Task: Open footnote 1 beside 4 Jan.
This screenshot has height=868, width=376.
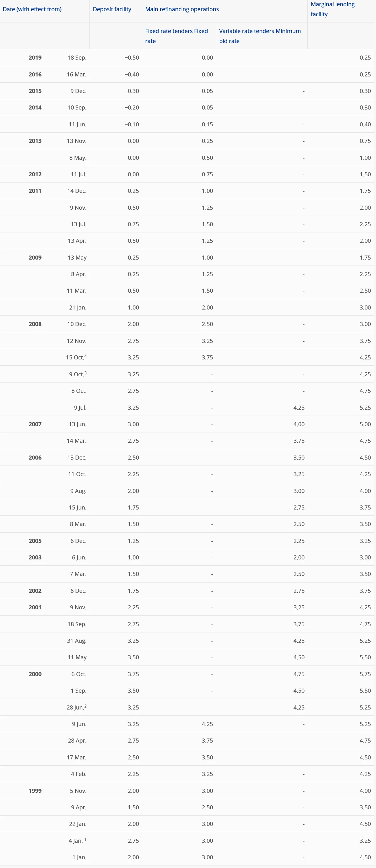Action: click(x=85, y=839)
